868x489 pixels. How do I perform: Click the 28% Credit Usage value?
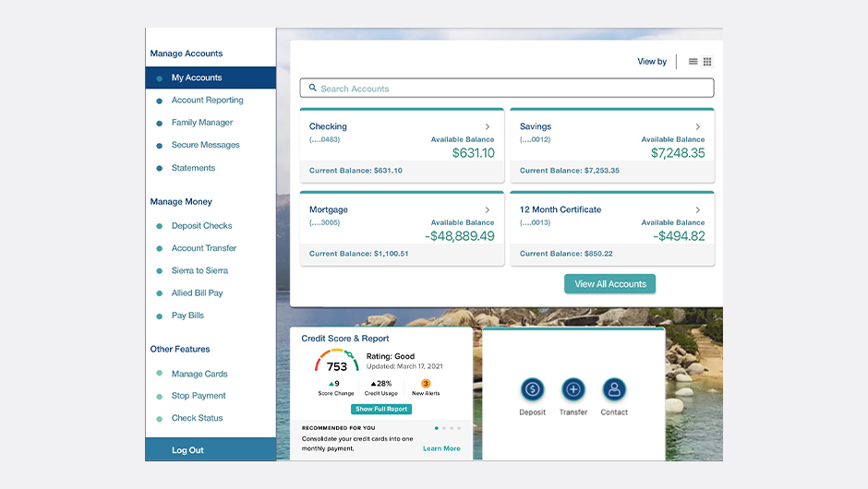(x=380, y=383)
